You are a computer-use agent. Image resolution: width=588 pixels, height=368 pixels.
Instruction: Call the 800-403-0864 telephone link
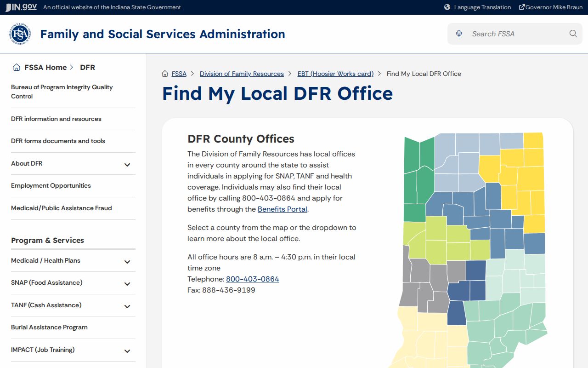tap(253, 279)
